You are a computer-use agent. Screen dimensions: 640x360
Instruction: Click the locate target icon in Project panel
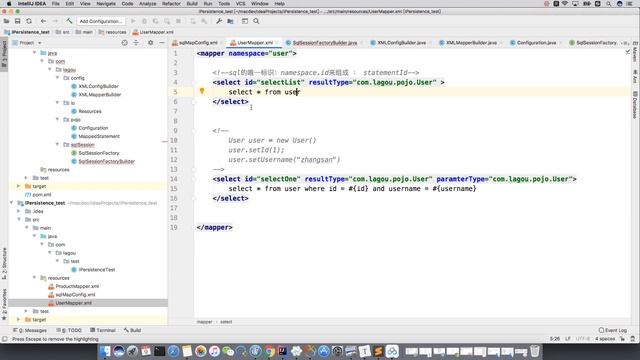click(x=124, y=43)
